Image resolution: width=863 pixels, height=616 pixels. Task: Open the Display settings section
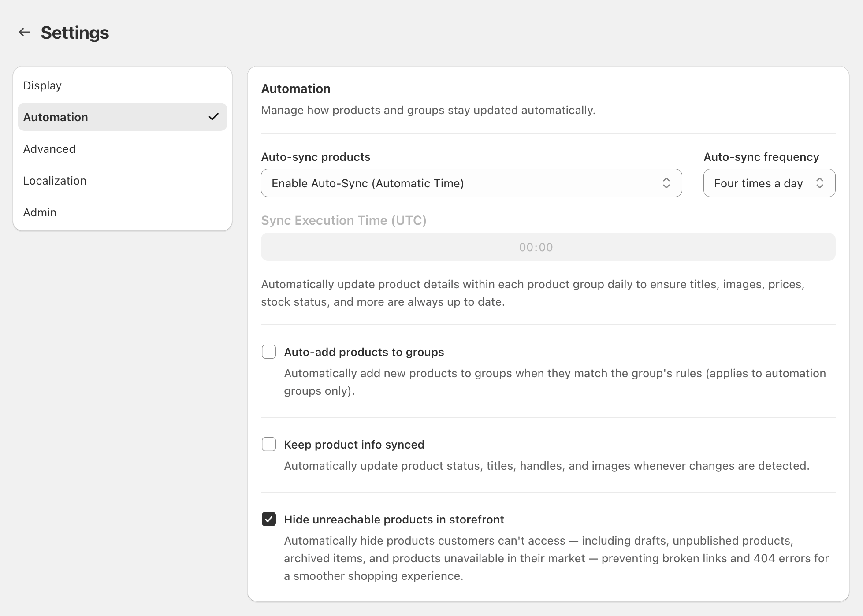[42, 85]
